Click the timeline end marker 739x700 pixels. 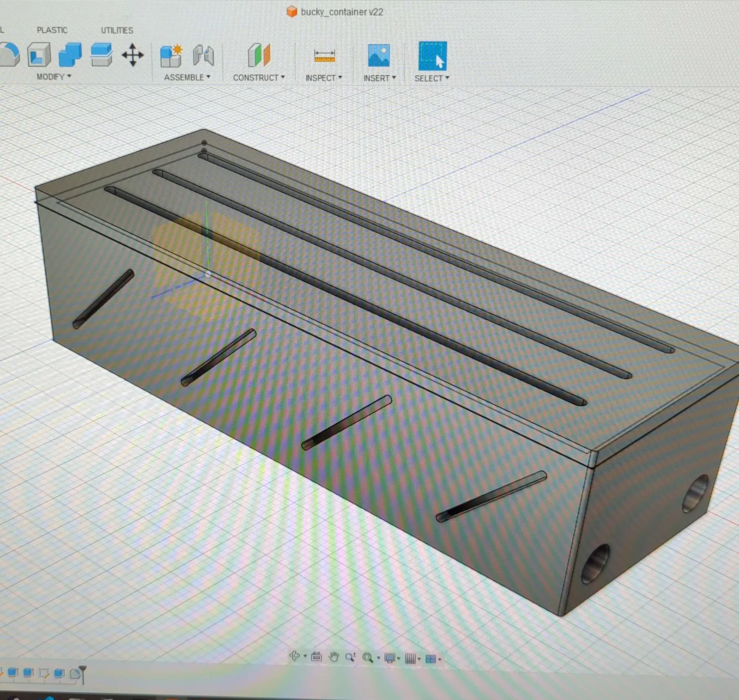coord(83,675)
